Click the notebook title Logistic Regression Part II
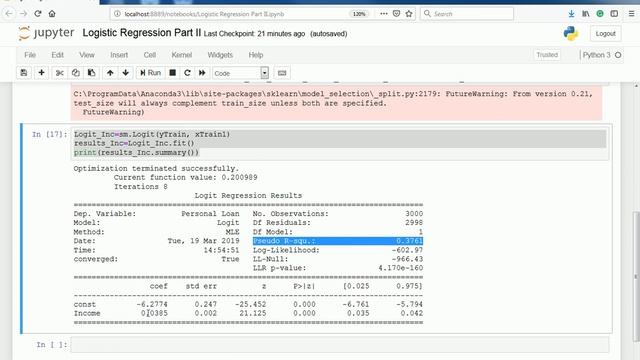The height and width of the screenshot is (360, 640). [142, 33]
